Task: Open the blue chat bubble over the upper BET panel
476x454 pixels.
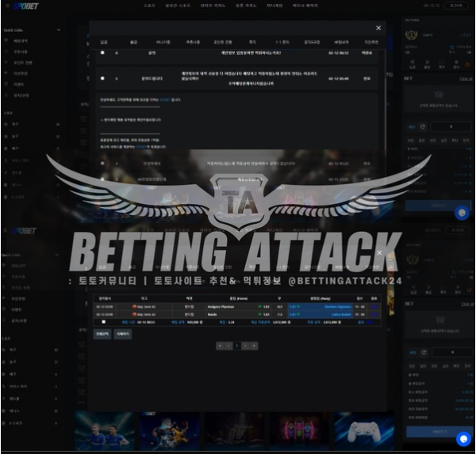Action: (462, 213)
